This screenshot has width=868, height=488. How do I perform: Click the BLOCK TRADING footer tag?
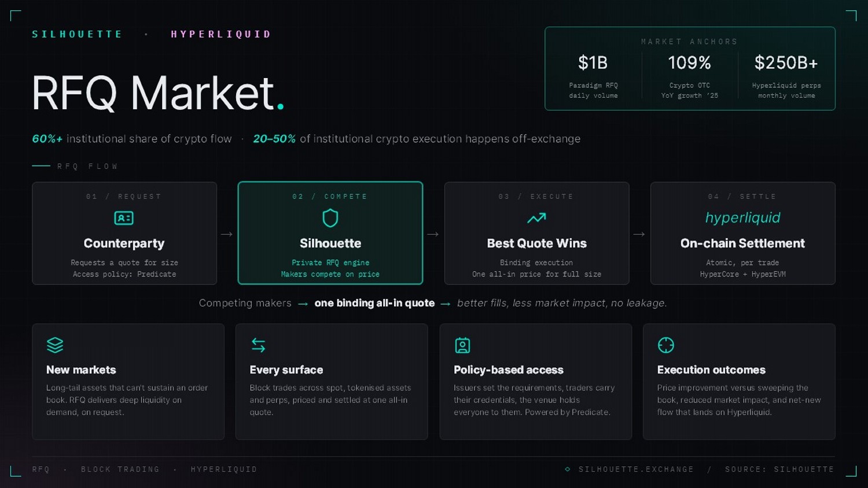click(120, 469)
